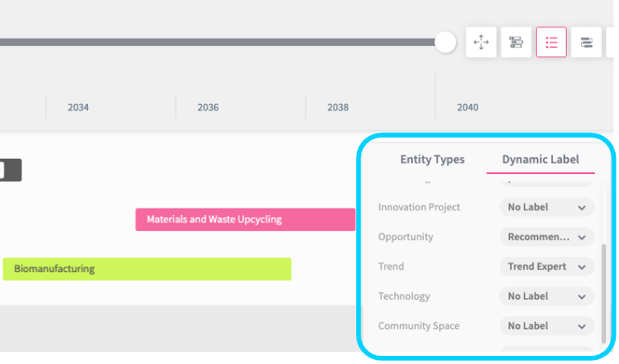Click the 2036 year marker
The width and height of the screenshot is (619, 364).
208,107
